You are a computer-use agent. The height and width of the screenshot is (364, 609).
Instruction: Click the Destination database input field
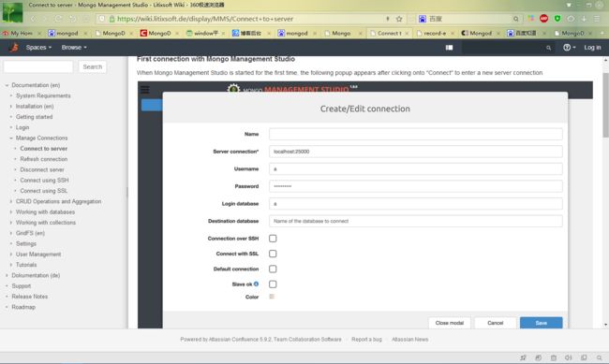click(x=416, y=221)
